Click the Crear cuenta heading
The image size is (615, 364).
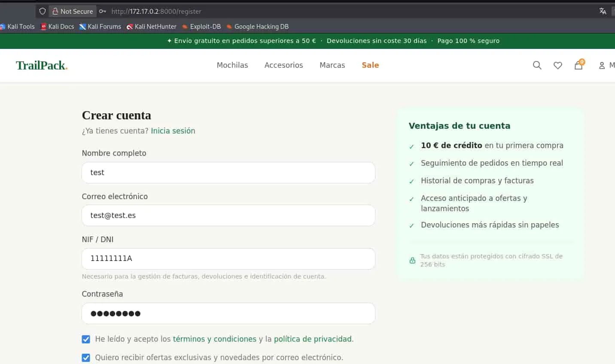116,115
